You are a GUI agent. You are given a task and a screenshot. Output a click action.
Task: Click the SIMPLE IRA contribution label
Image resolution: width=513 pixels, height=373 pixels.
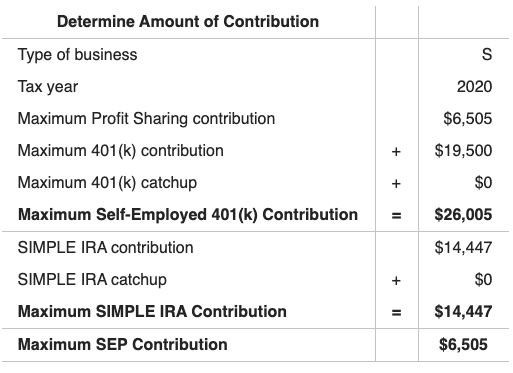(x=105, y=248)
